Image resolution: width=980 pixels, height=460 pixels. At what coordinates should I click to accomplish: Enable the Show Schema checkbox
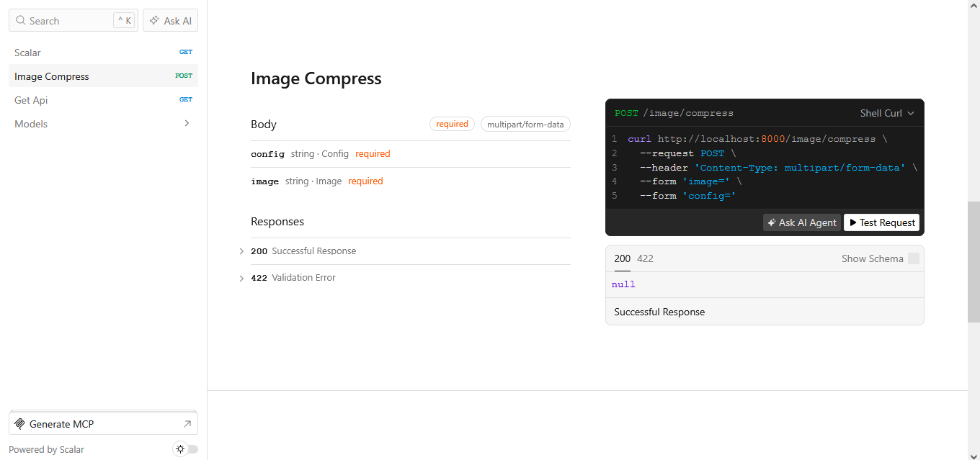(x=914, y=258)
